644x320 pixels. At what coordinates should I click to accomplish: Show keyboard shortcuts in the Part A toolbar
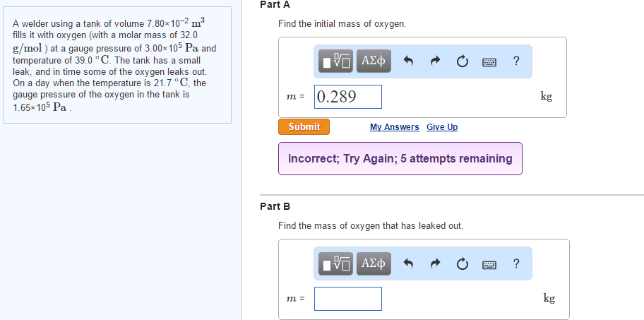(489, 62)
